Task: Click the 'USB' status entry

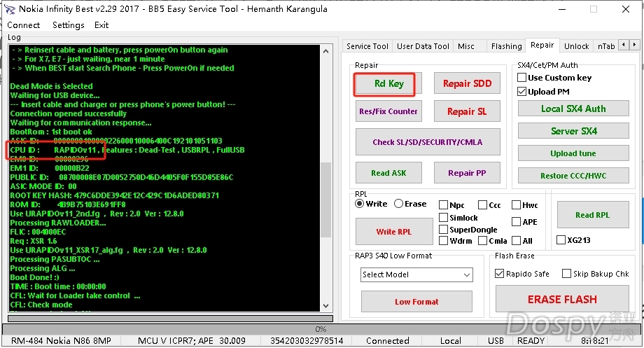Action: click(496, 340)
